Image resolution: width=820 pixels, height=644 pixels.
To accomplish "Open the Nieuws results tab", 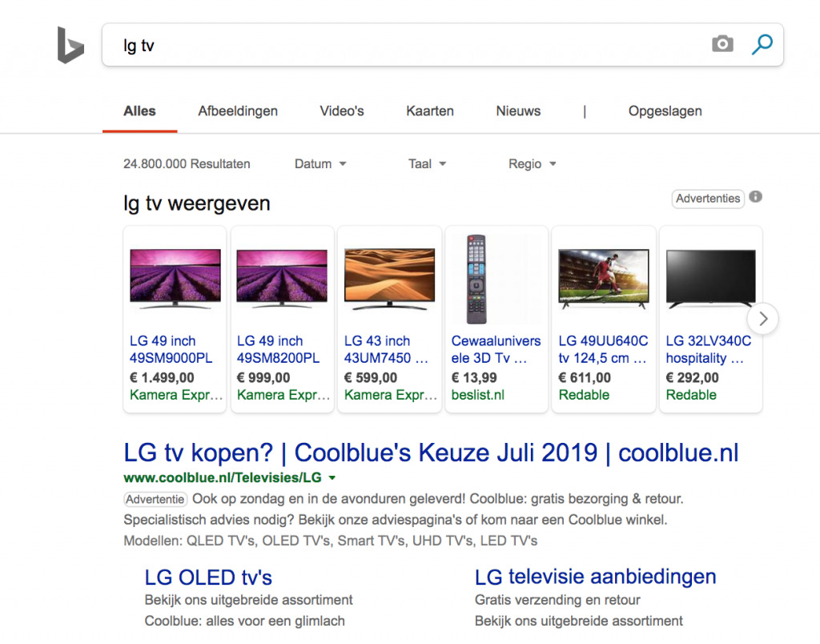I will point(517,111).
